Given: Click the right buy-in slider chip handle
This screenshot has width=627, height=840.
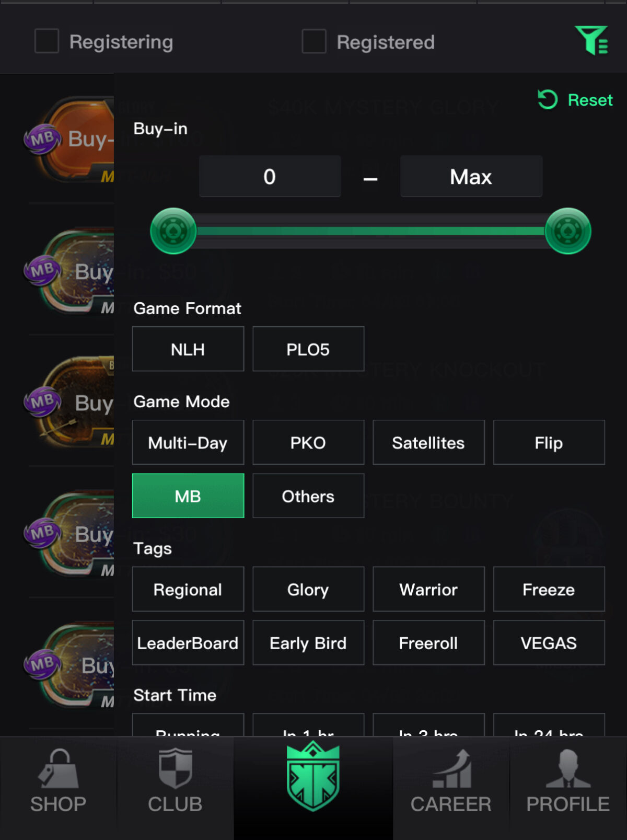Looking at the screenshot, I should [x=568, y=231].
